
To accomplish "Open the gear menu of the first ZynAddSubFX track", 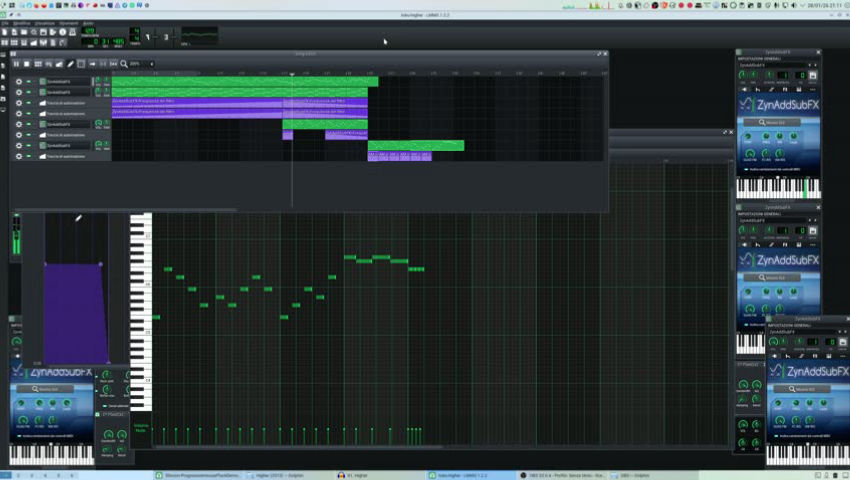I will tap(18, 82).
